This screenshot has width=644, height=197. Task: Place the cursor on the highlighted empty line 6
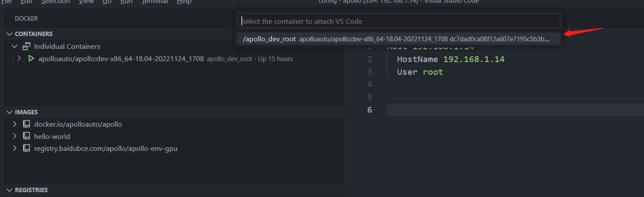pyautogui.click(x=515, y=109)
